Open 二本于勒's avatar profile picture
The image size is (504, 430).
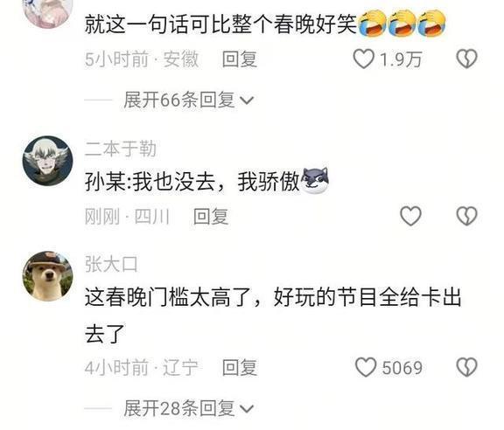click(x=47, y=161)
